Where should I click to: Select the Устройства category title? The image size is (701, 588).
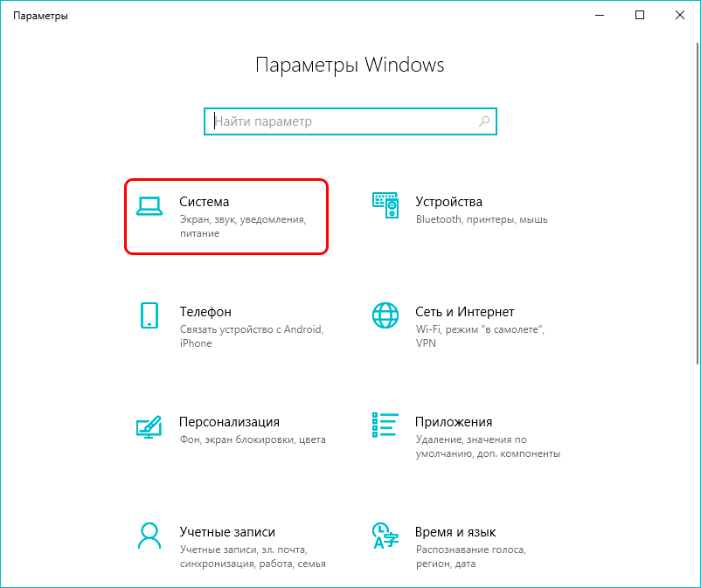pyautogui.click(x=449, y=202)
